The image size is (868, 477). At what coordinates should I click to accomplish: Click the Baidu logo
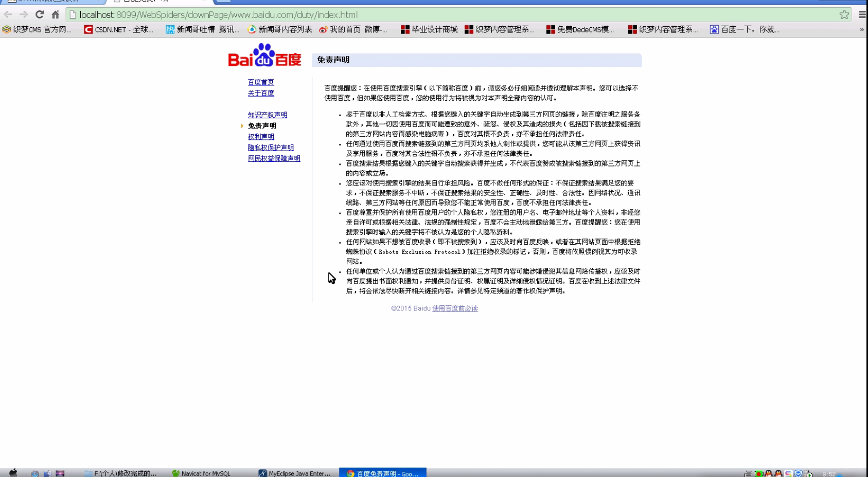(264, 55)
